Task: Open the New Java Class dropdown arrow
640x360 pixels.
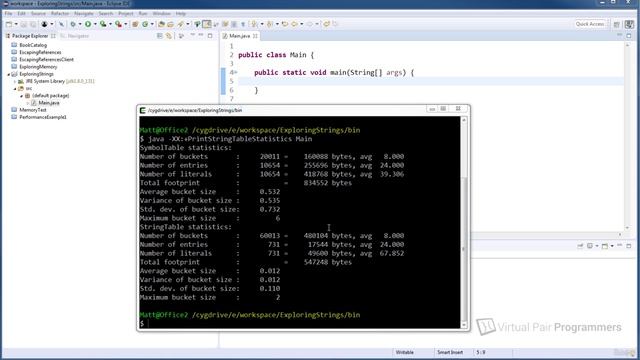Action: pos(152,24)
